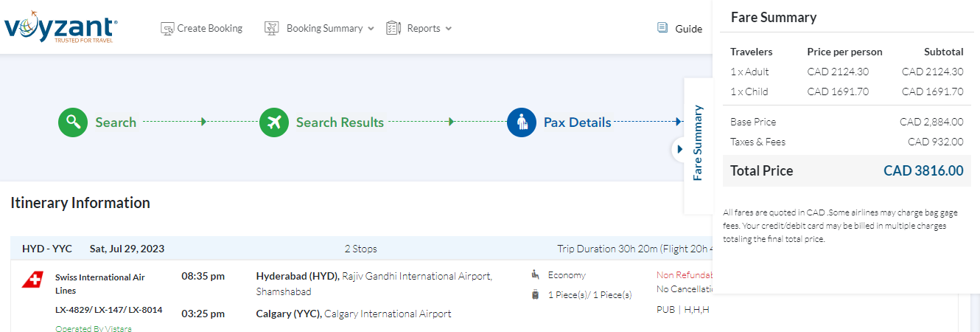
Task: Click the Guide book icon
Action: point(662,28)
